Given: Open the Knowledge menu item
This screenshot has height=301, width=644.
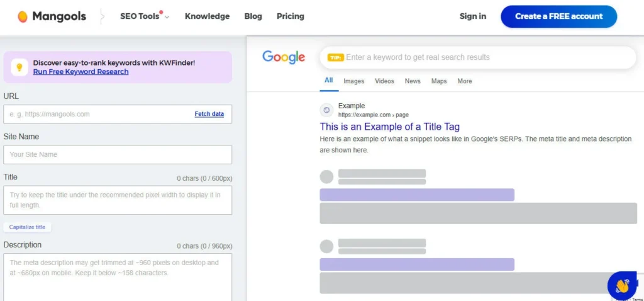Looking at the screenshot, I should pyautogui.click(x=207, y=16).
